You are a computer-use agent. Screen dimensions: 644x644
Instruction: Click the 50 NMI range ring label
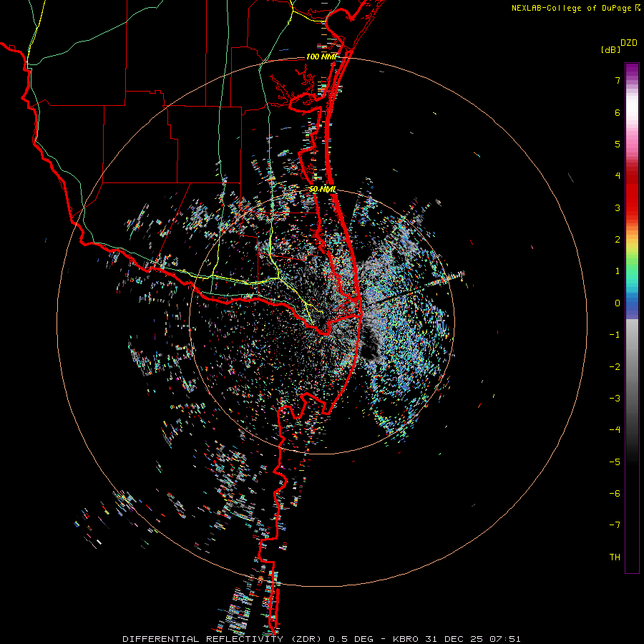coord(323,190)
